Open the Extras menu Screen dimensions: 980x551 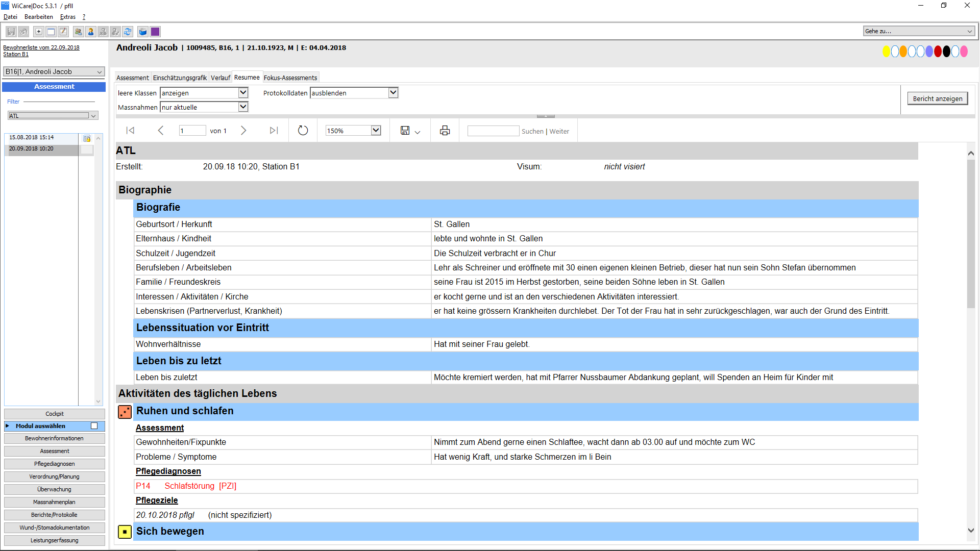[67, 17]
